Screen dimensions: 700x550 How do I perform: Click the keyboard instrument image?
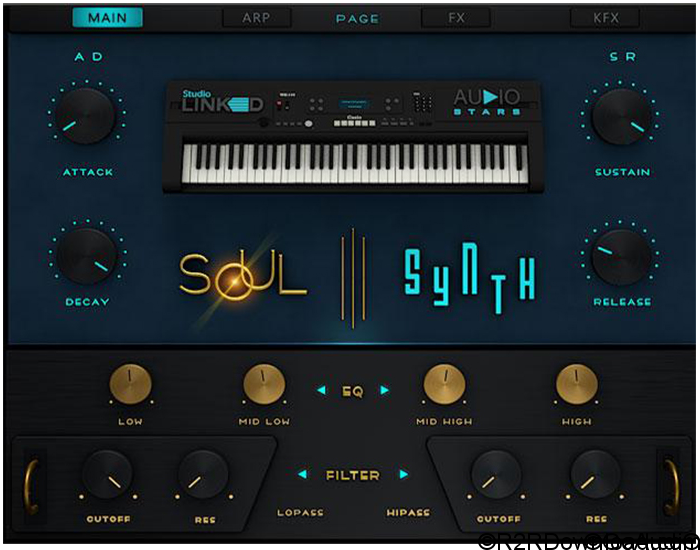point(353,137)
